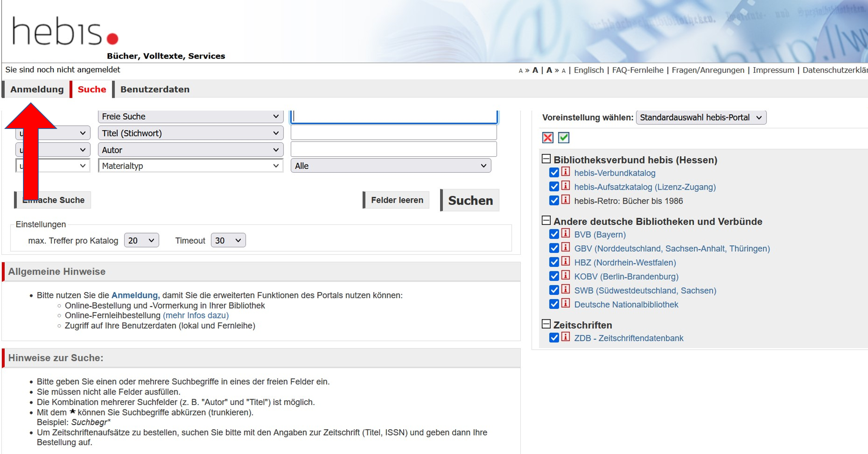Click the Felder leeren button

coord(397,200)
